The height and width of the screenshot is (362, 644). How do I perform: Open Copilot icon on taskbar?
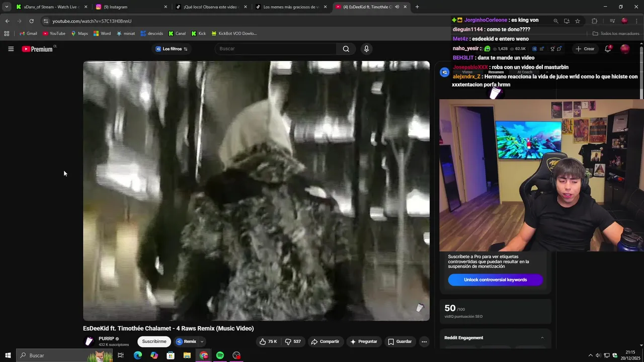click(x=154, y=355)
